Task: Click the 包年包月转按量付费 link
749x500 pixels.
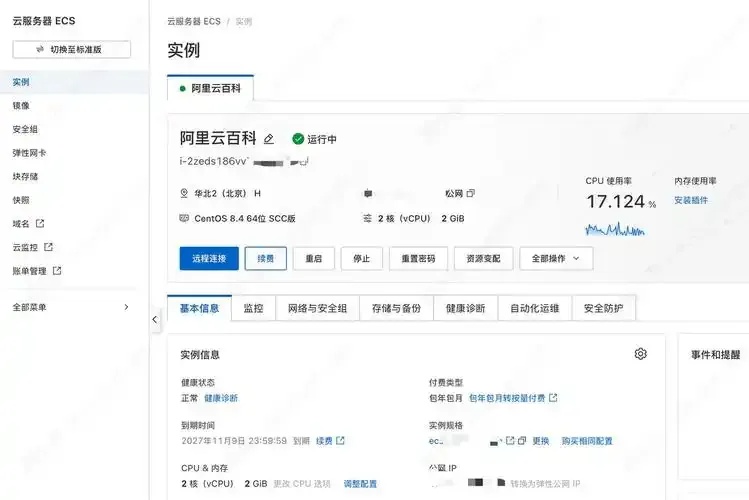Action: tap(507, 398)
